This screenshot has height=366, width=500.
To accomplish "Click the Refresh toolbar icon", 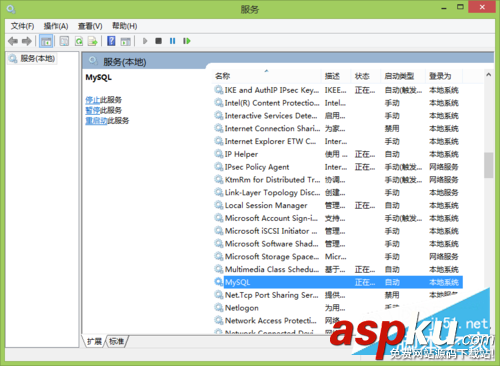I will tap(79, 41).
